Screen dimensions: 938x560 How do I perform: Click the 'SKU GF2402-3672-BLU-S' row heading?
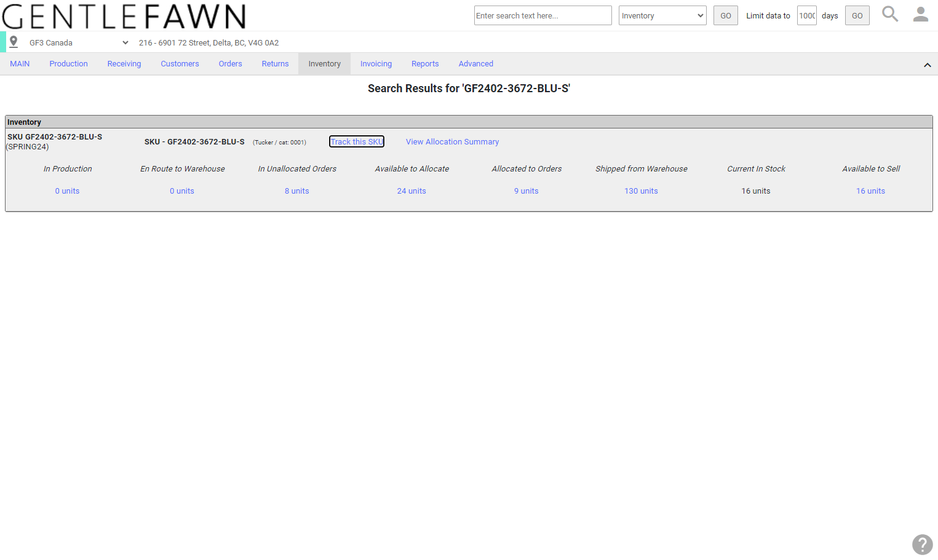[55, 137]
